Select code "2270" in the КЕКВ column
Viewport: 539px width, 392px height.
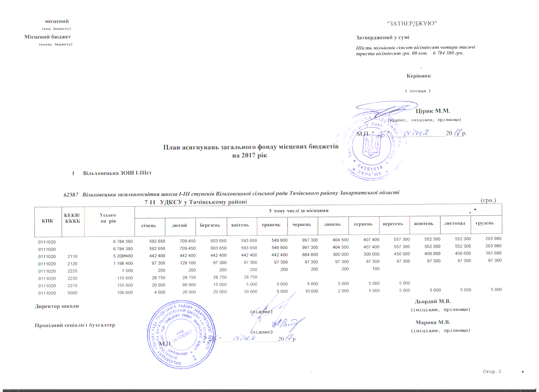[73, 286]
